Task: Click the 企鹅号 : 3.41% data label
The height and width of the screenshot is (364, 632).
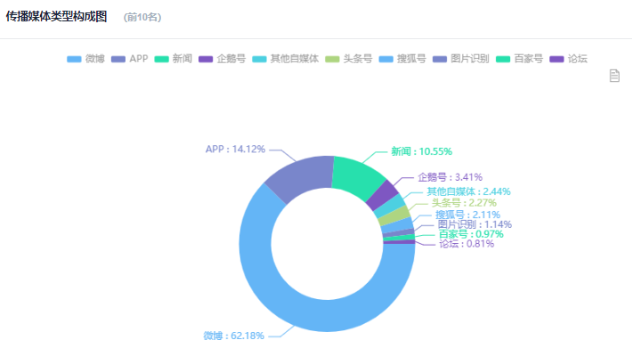Action: coord(450,177)
